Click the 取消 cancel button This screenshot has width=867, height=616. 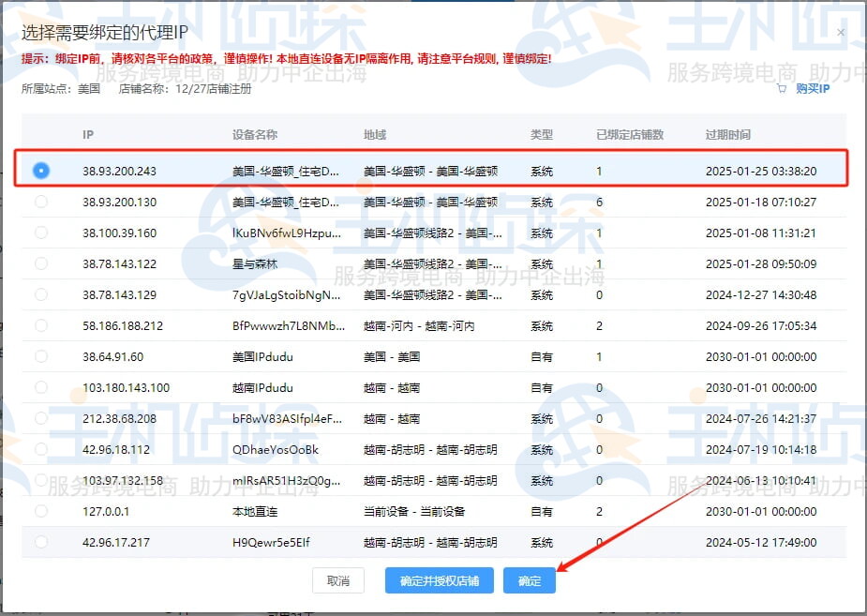[337, 580]
